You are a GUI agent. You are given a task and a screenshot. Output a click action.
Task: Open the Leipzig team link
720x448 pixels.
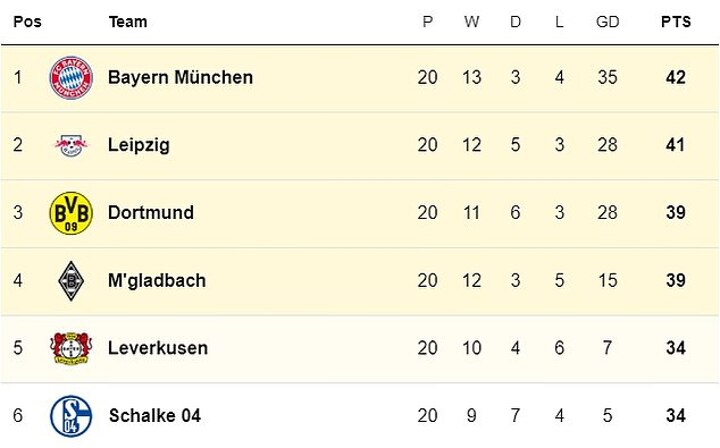139,145
